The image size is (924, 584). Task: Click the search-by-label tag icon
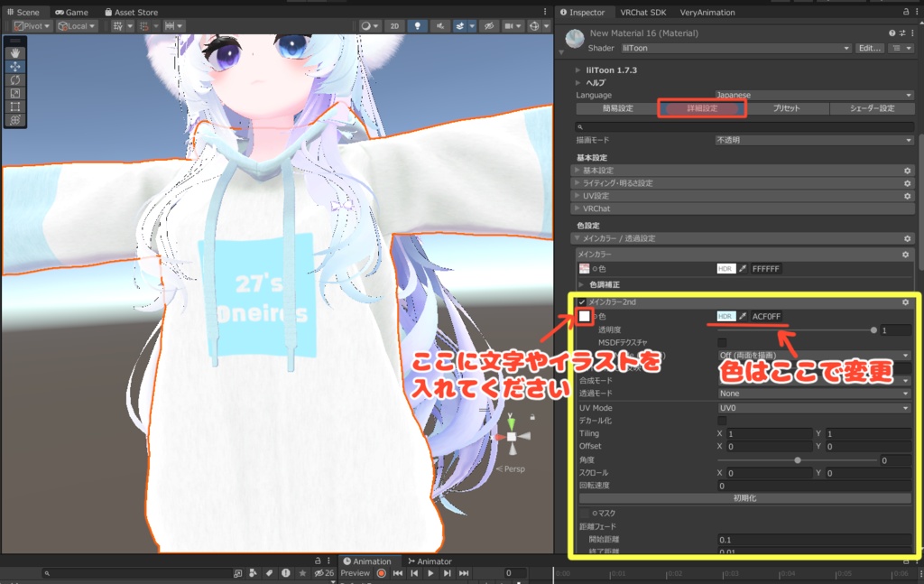(269, 573)
